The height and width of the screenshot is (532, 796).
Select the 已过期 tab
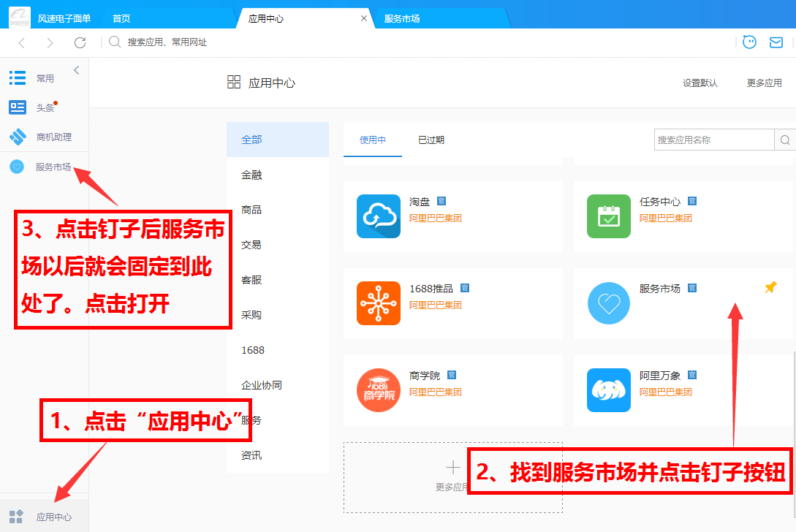point(431,140)
